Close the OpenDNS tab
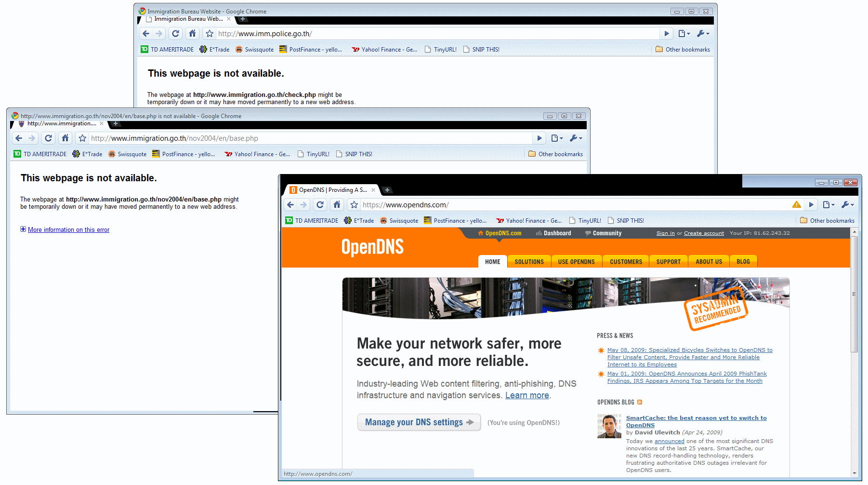Screen dimensions: 868x485 [x=373, y=190]
